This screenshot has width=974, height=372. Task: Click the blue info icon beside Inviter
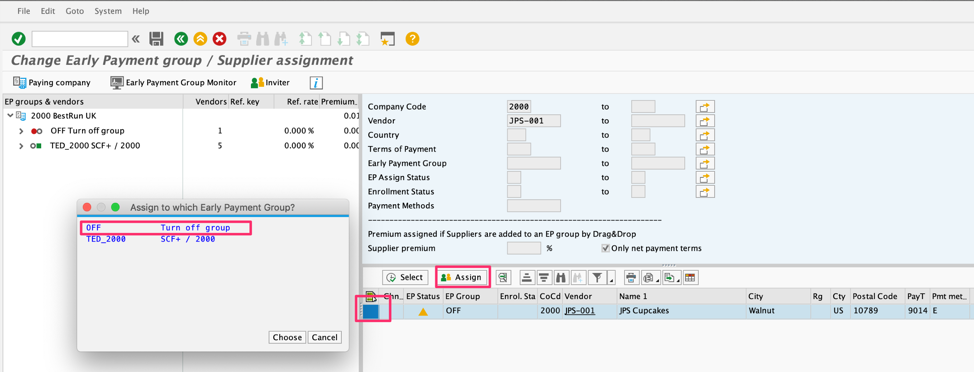click(x=316, y=83)
